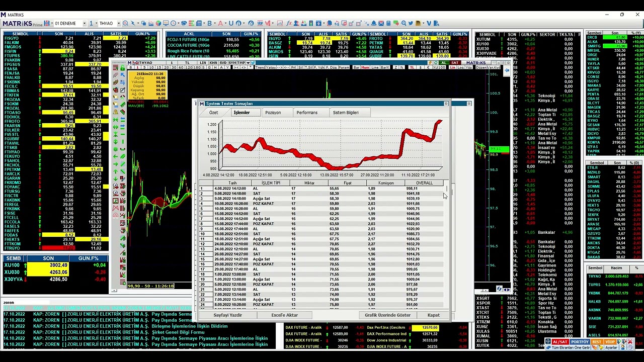
Task: Open the dropdown arrow next to the save icon
Action: (52, 23)
